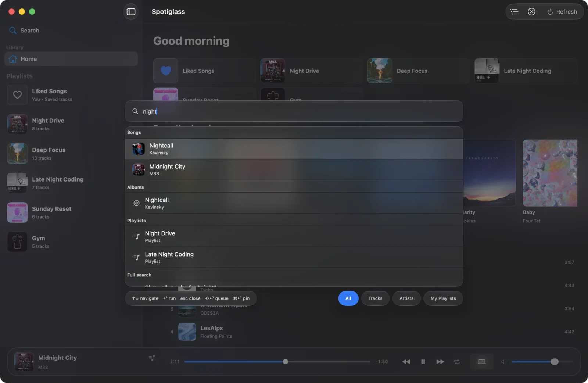Viewport: 588px width, 383px height.
Task: Open the Late Night Coding playlist result
Action: (294, 257)
